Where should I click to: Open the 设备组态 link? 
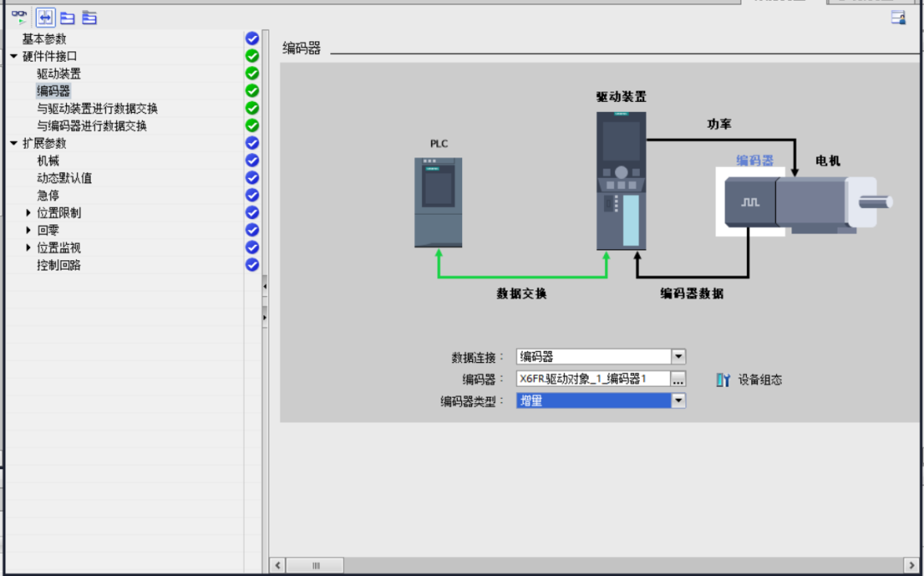point(760,380)
